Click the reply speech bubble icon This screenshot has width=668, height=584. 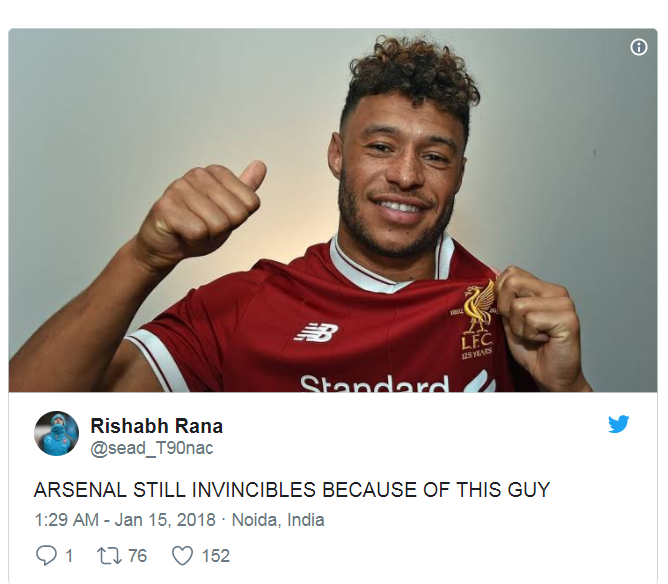point(46,555)
